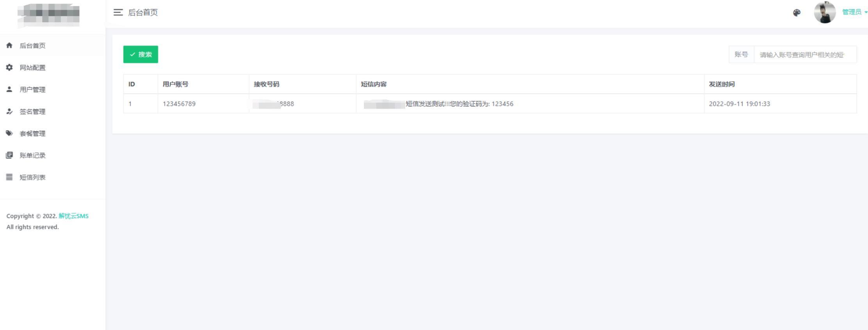This screenshot has height=330, width=868.
Task: Navigate to 账单记录
Action: click(52, 155)
